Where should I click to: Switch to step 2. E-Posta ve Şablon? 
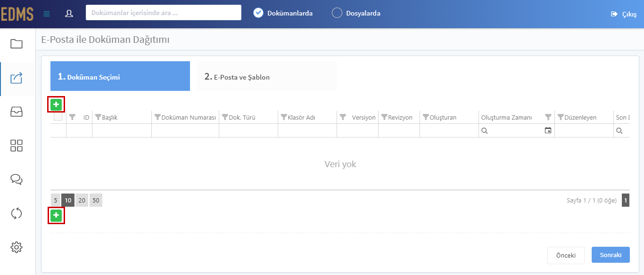click(x=267, y=76)
